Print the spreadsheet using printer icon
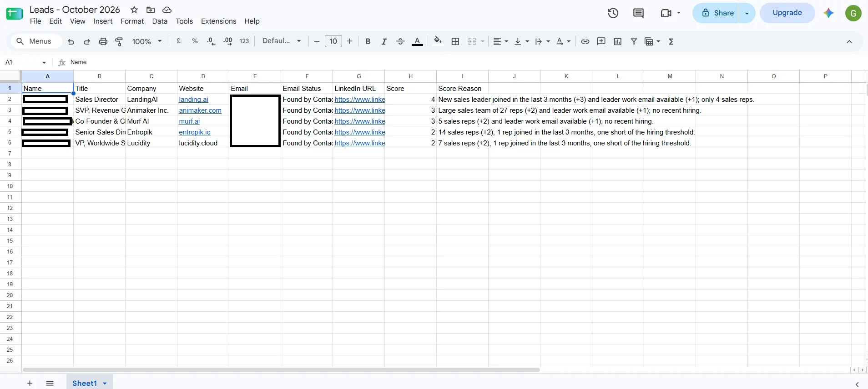The width and height of the screenshot is (868, 389). 103,41
